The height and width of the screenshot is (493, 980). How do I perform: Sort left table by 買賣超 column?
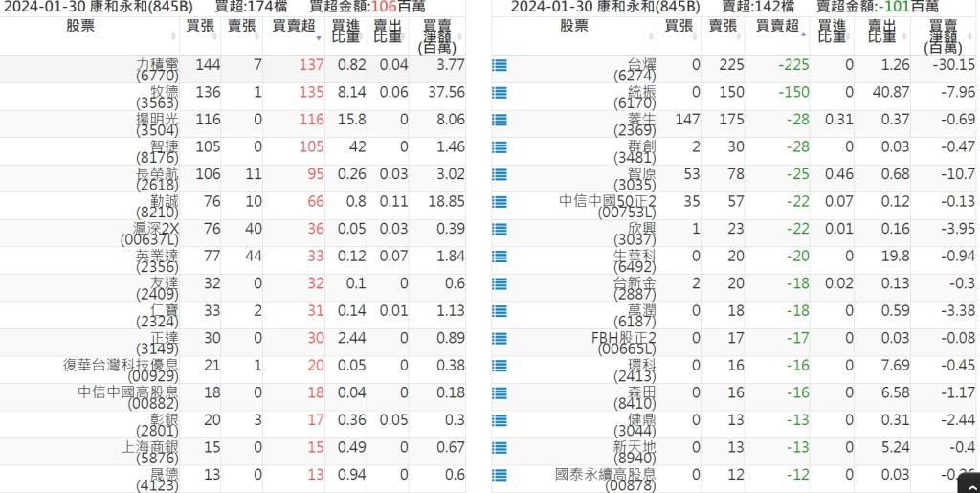293,27
